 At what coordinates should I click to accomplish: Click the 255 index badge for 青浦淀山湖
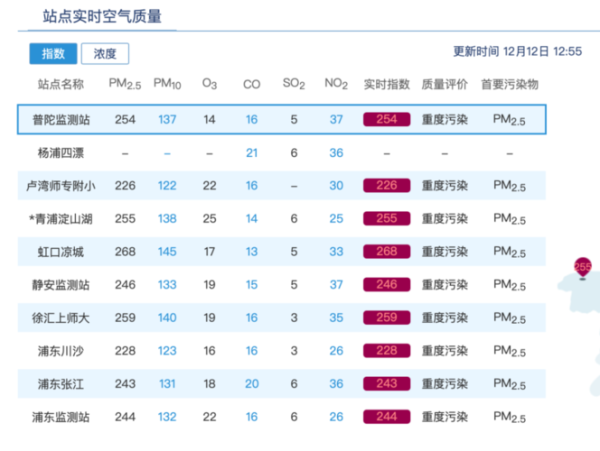386,218
